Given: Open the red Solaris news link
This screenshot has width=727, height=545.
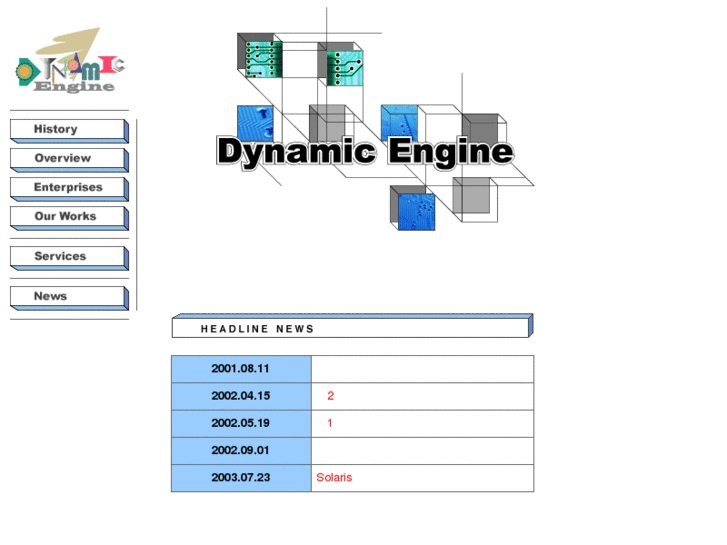Looking at the screenshot, I should (334, 478).
